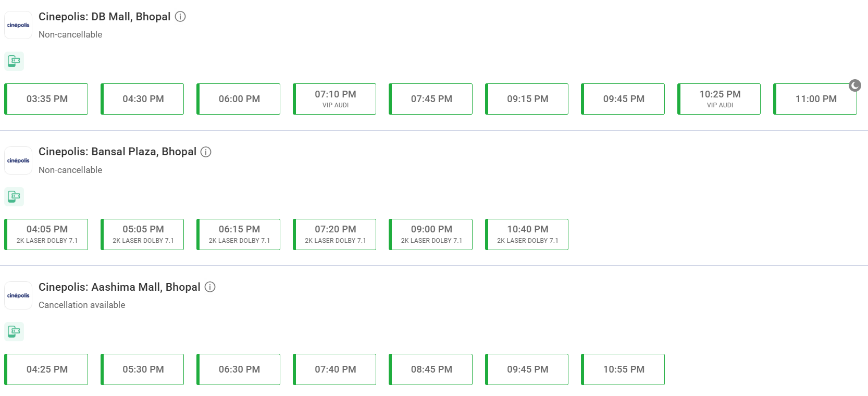Screen dimensions: 868x396
Task: Select the 08:45 PM show at Aashima Mall
Action: point(431,369)
